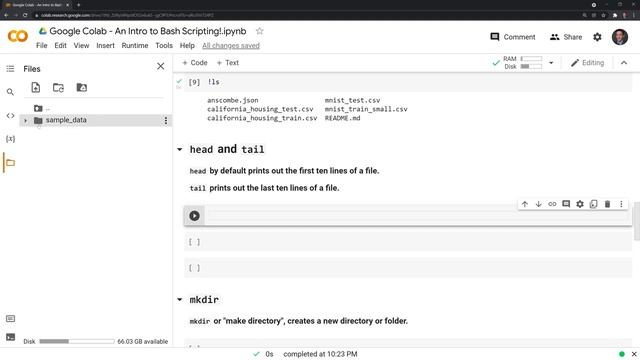
Task: Move the cell up
Action: coord(525,204)
